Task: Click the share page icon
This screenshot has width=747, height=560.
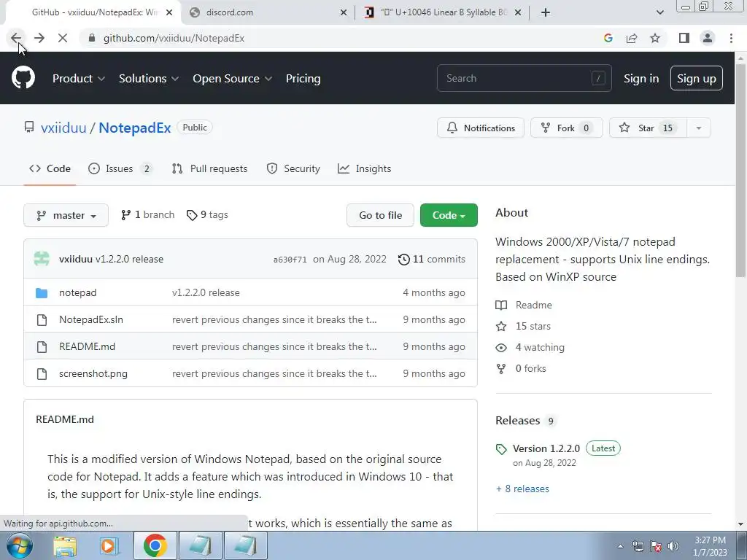Action: [x=632, y=38]
